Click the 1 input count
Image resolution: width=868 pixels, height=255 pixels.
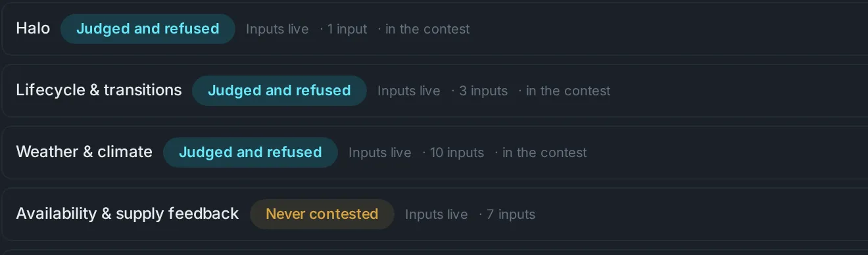pos(347,30)
